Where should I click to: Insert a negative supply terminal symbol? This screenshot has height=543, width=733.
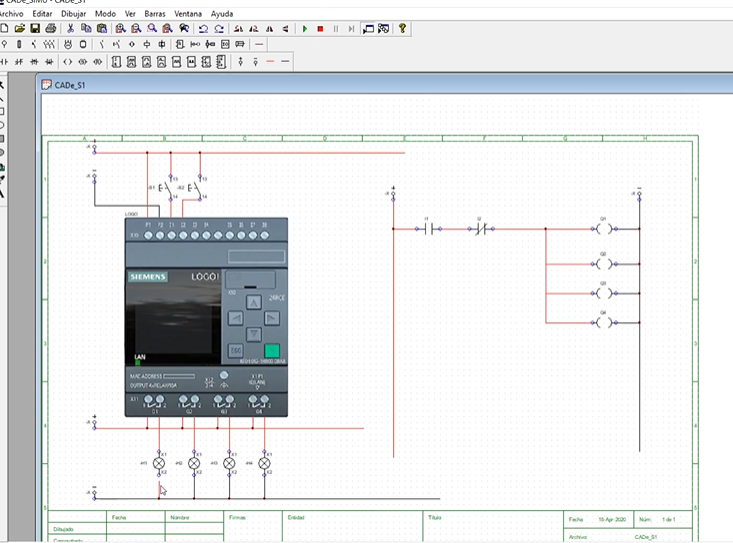click(x=255, y=61)
